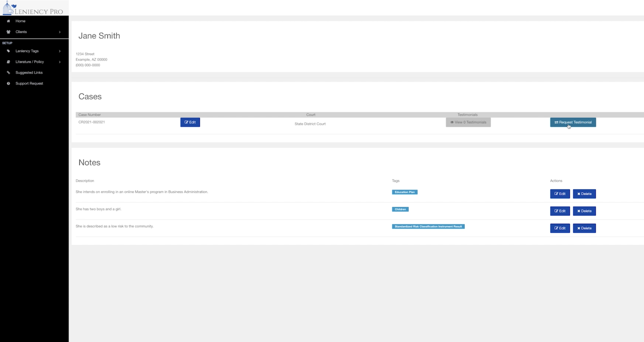Screen dimensions: 644x342
Task: Click State District Court cell
Action: coord(310,124)
